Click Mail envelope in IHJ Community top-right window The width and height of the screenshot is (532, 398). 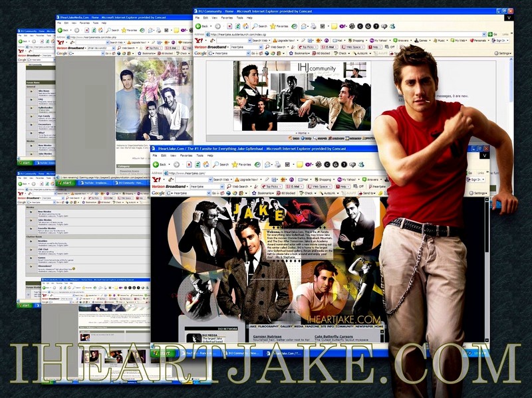[304, 26]
